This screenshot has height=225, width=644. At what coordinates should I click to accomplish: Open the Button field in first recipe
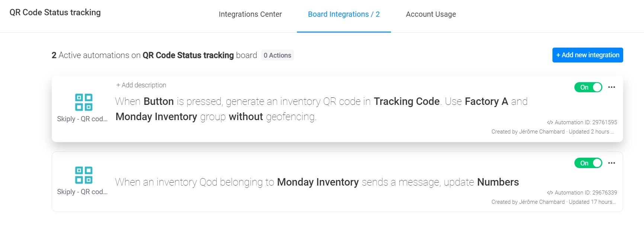coord(158,102)
